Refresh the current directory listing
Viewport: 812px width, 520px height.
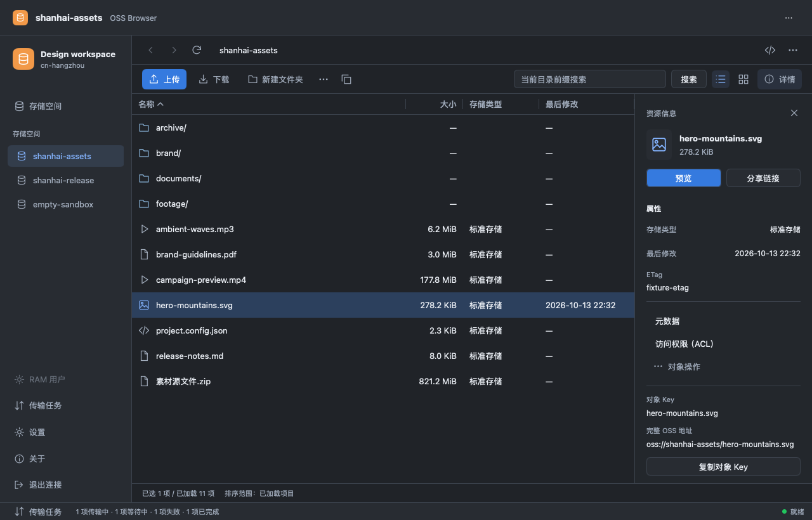pyautogui.click(x=197, y=50)
